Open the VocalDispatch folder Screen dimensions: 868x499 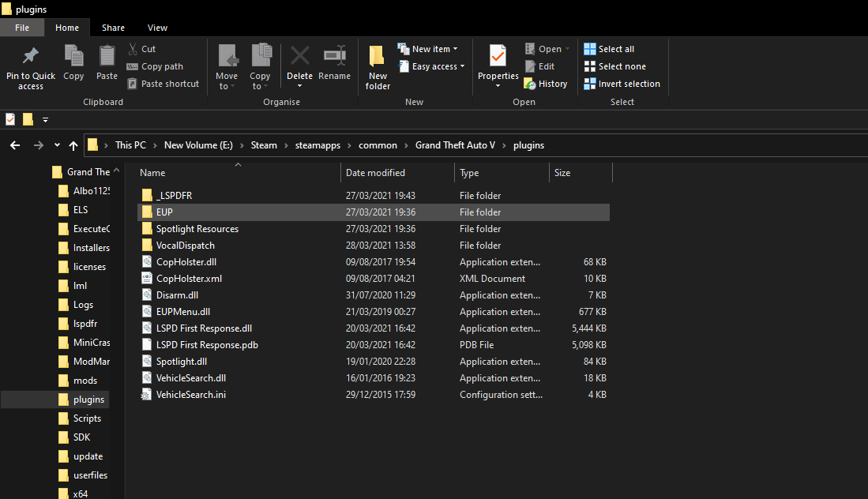(x=185, y=246)
